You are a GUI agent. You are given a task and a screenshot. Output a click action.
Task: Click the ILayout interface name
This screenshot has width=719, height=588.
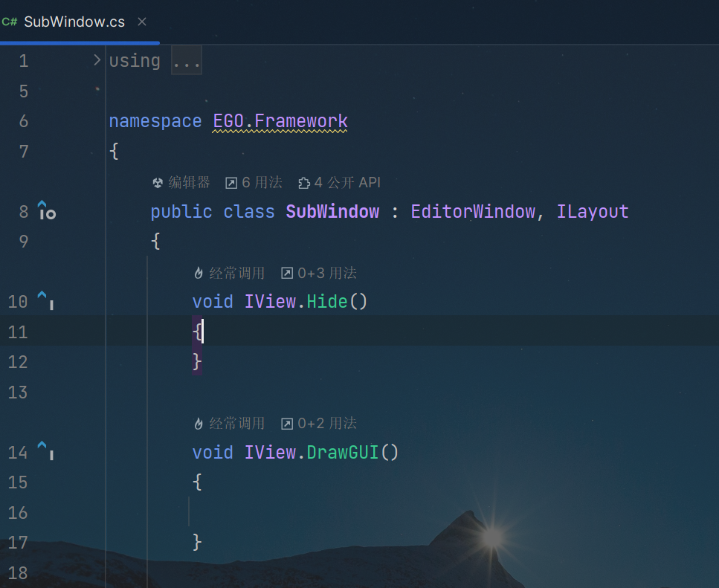(x=593, y=212)
